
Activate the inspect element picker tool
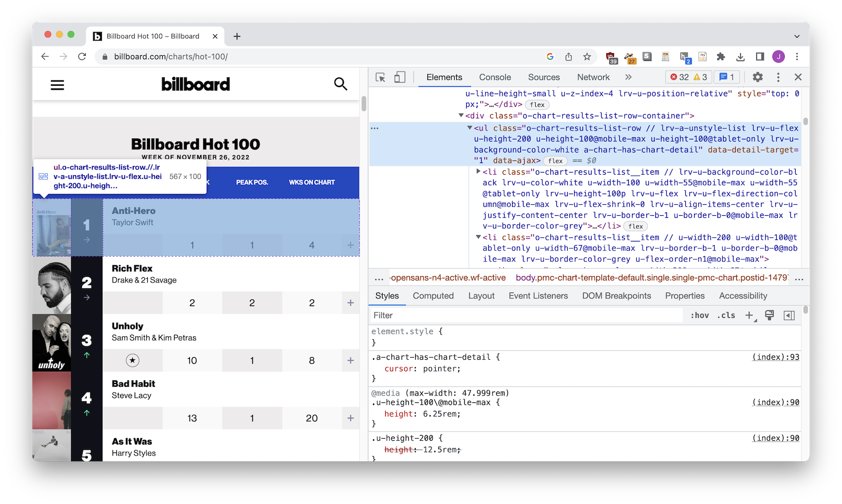(x=380, y=77)
